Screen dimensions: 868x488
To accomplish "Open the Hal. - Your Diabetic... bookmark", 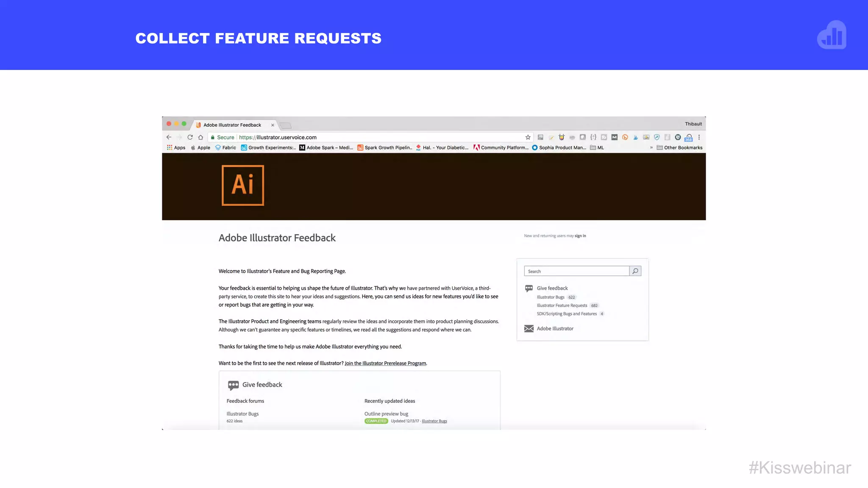I will [x=442, y=147].
